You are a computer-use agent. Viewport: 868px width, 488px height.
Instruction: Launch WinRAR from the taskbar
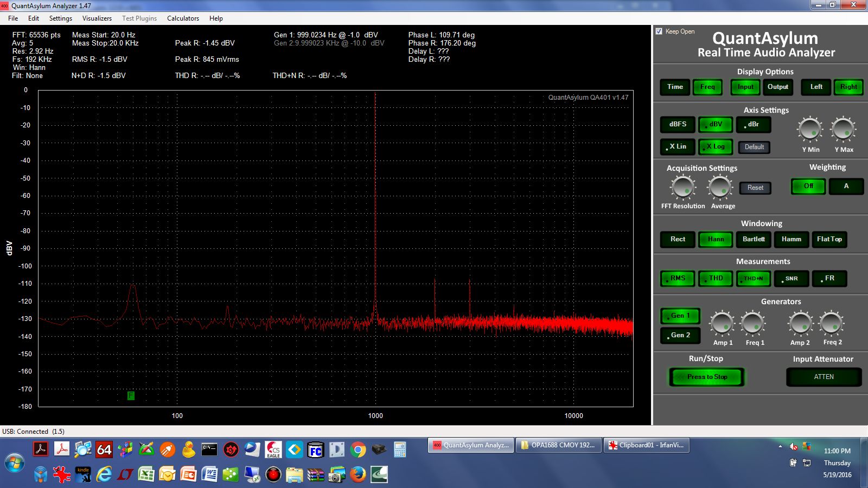316,475
